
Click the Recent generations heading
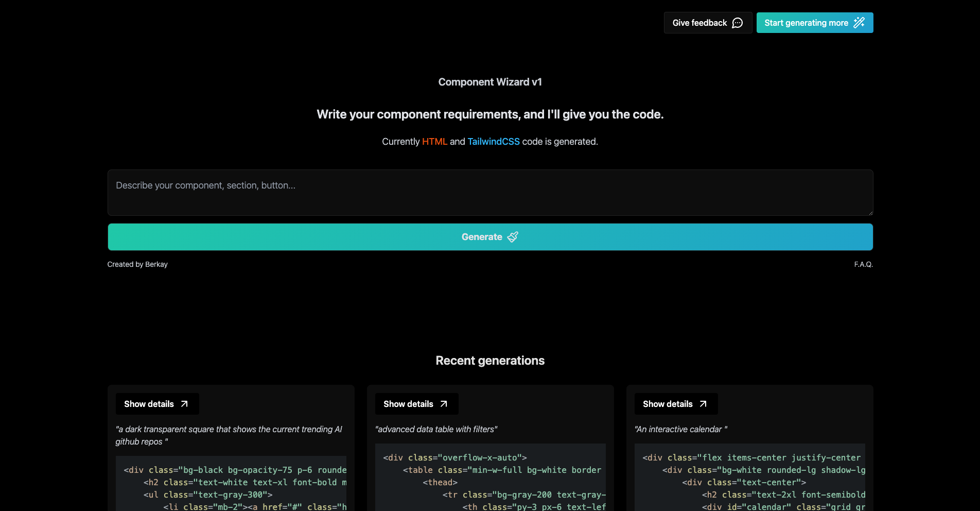[x=490, y=361]
